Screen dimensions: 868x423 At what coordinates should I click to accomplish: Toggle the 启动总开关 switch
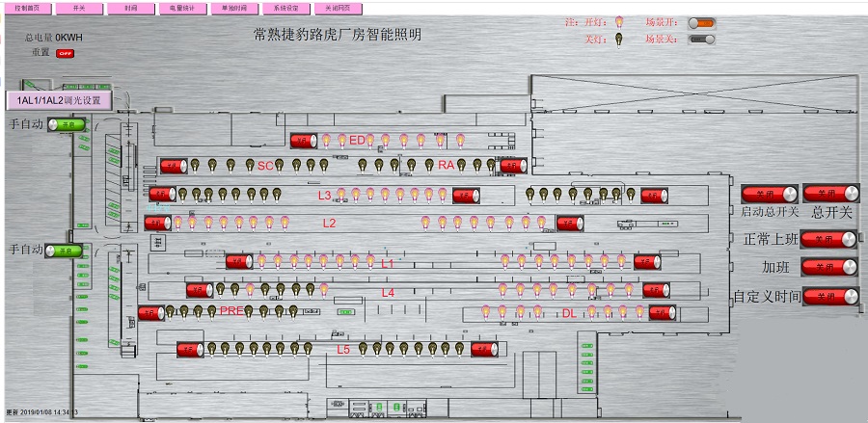(769, 195)
